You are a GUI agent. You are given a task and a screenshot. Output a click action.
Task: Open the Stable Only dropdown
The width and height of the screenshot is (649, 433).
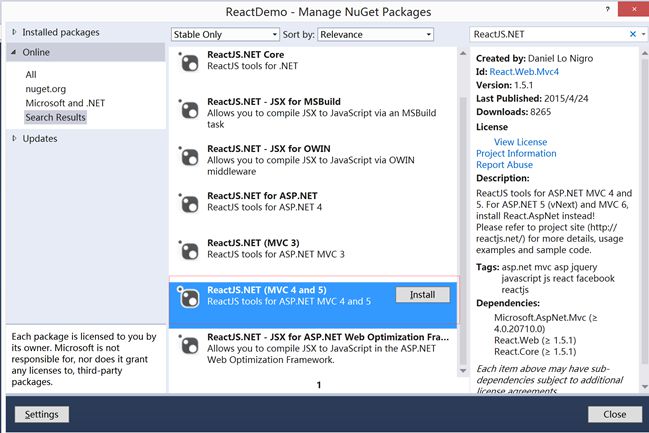[x=225, y=34]
